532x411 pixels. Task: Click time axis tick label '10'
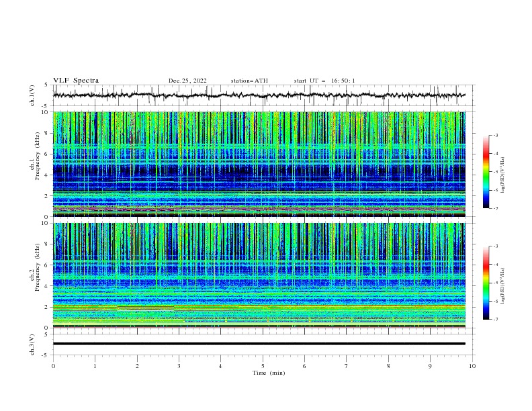(x=472, y=366)
